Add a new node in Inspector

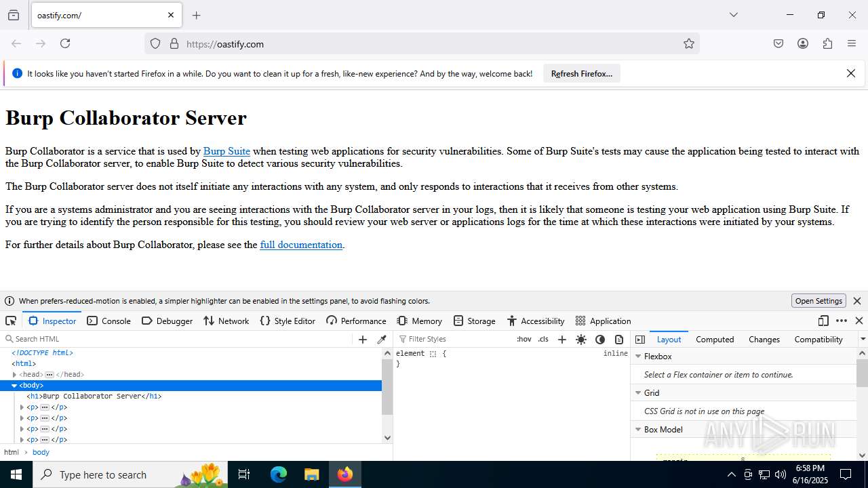click(363, 340)
